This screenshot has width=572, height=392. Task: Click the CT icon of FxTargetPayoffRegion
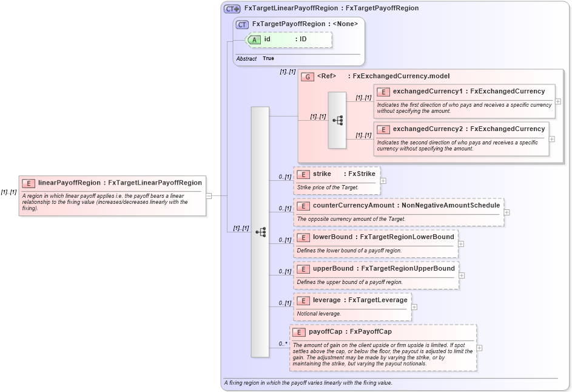point(242,24)
